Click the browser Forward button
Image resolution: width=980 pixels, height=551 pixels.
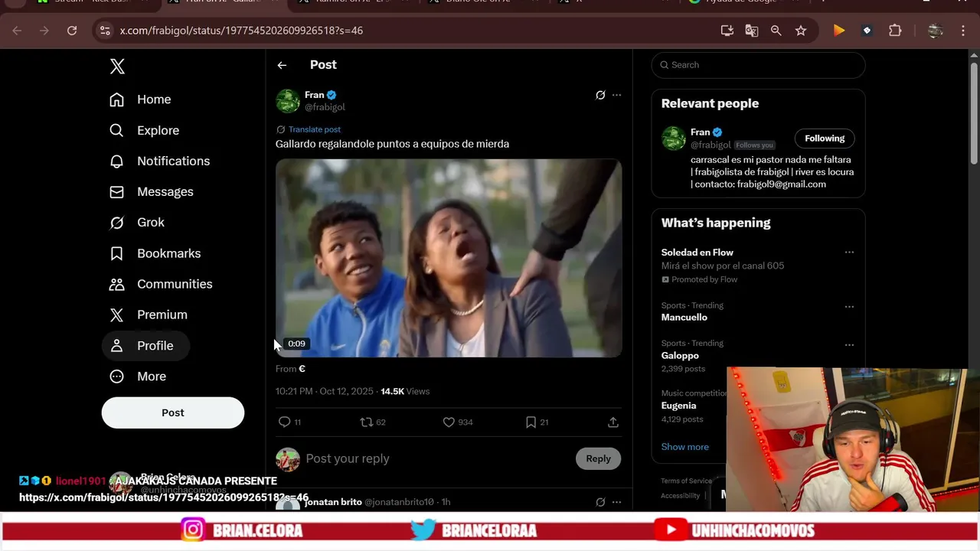tap(44, 31)
